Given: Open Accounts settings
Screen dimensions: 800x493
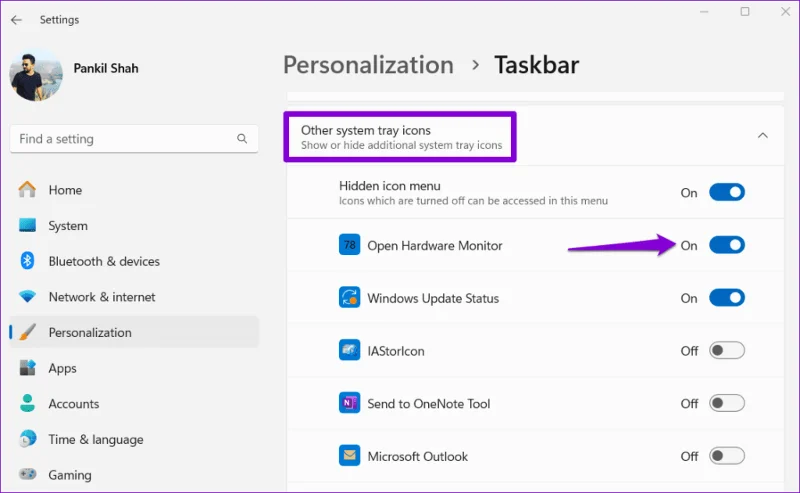Looking at the screenshot, I should pos(134,403).
